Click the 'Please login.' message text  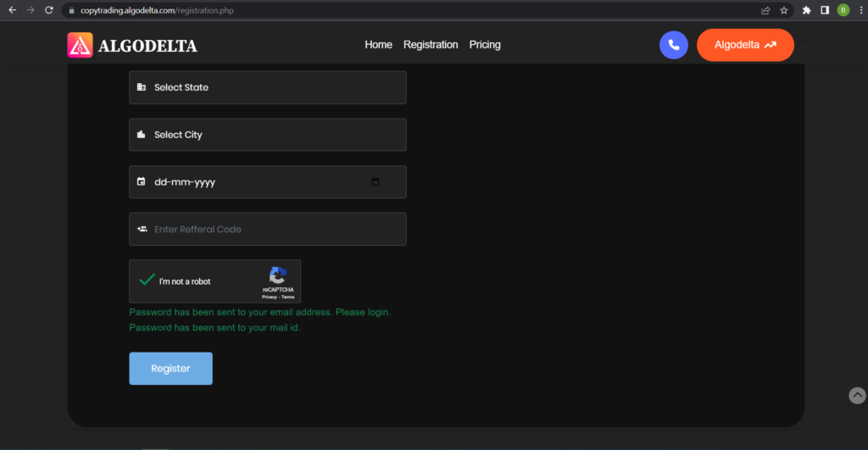[x=363, y=312]
